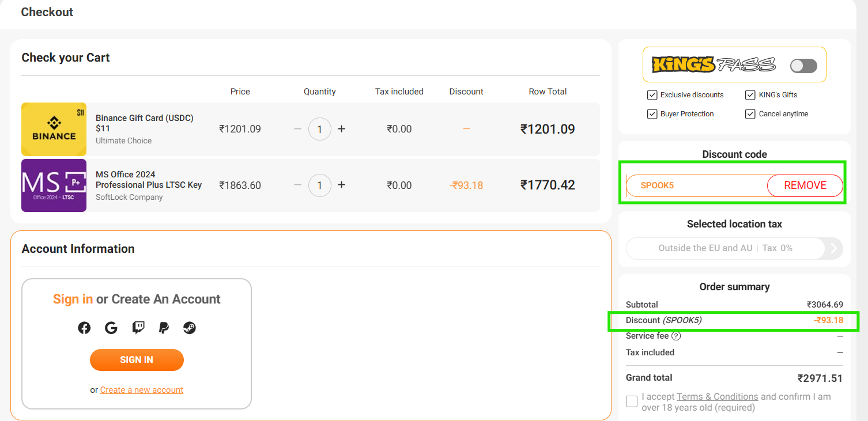Click the ₹1770.42 row total
Image resolution: width=868 pixels, height=421 pixels.
548,185
